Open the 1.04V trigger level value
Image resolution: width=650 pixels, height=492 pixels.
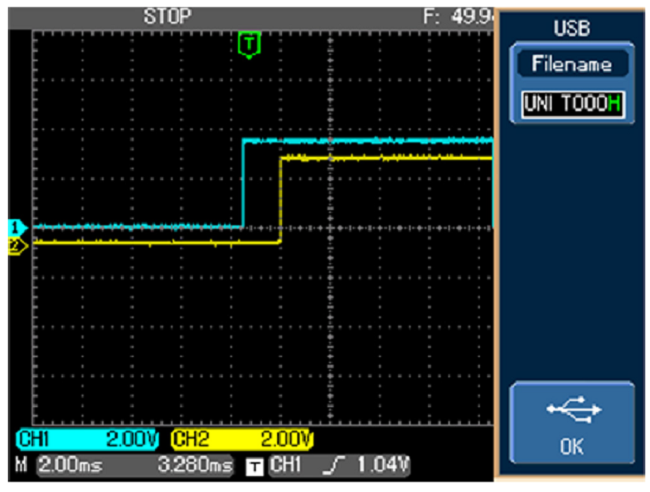point(381,465)
